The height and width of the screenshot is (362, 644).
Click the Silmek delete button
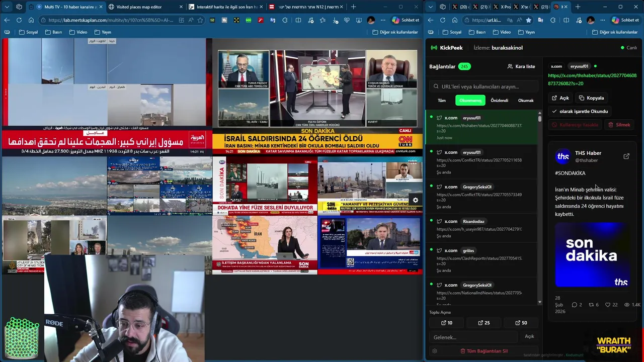[619, 125]
